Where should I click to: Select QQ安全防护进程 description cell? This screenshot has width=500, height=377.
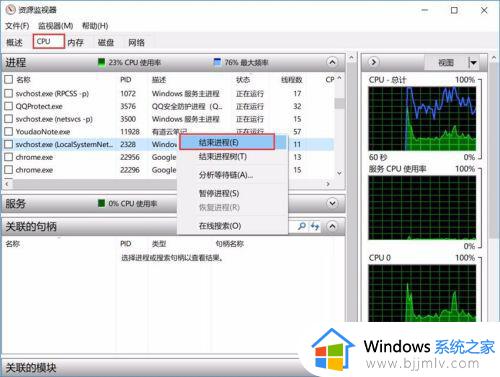pos(187,106)
